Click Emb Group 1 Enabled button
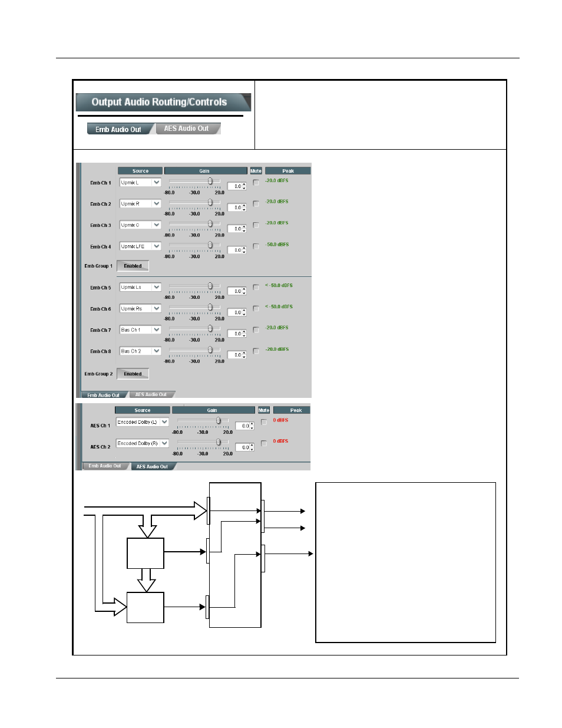 click(x=133, y=266)
